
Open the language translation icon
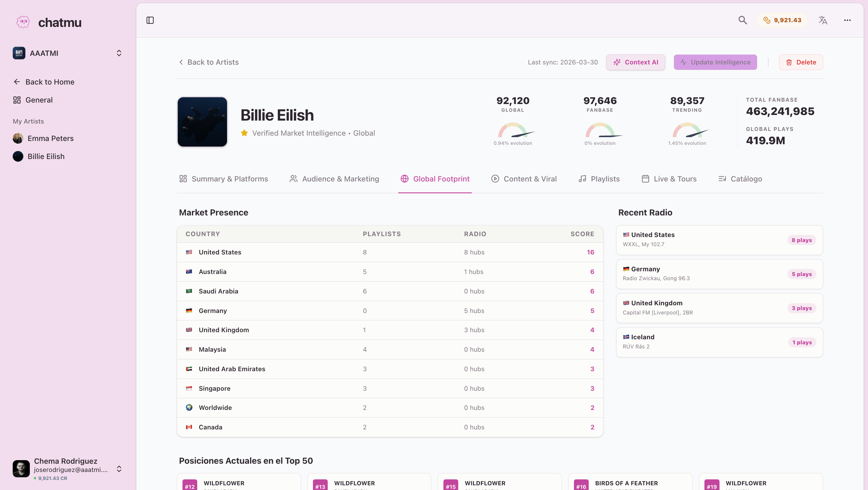point(823,20)
